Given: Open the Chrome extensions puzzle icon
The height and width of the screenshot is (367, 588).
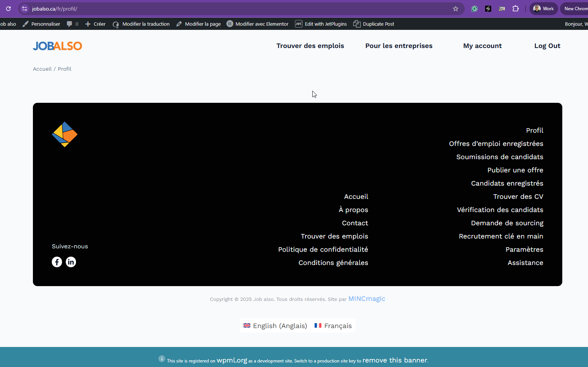Looking at the screenshot, I should (516, 9).
